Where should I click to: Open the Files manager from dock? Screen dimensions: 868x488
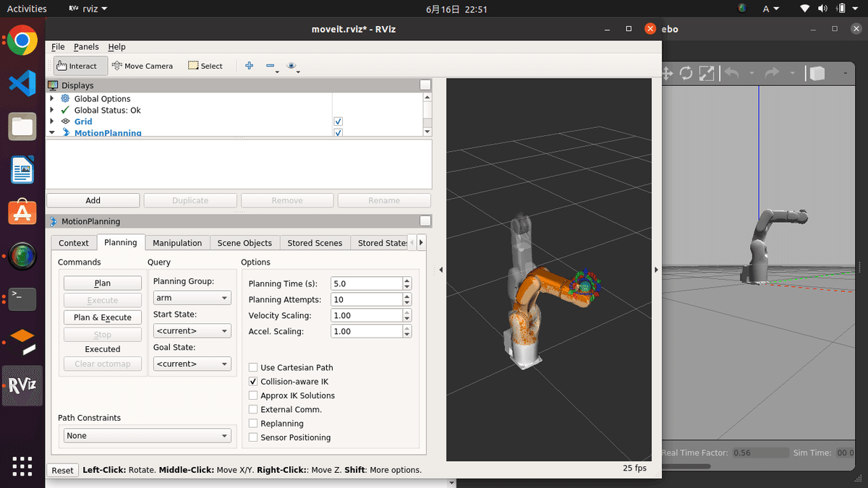pos(22,127)
